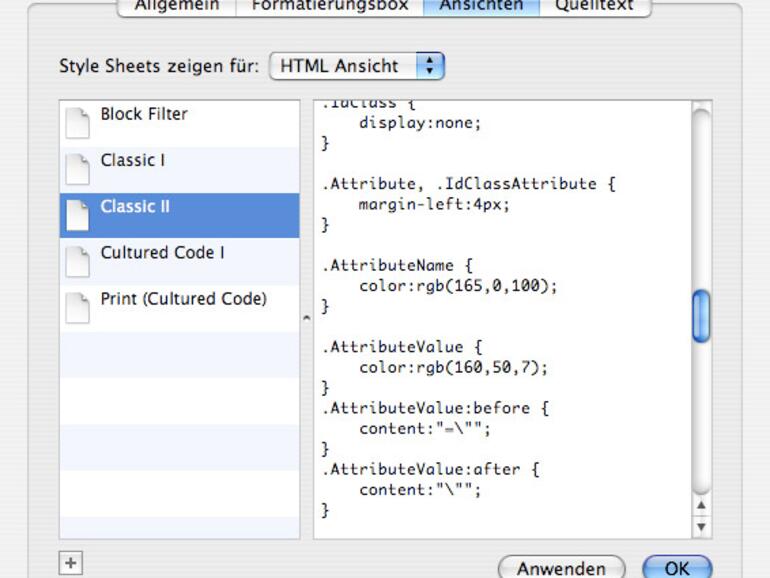This screenshot has height=578, width=770.
Task: Open the Quelltext tab
Action: pyautogui.click(x=594, y=6)
